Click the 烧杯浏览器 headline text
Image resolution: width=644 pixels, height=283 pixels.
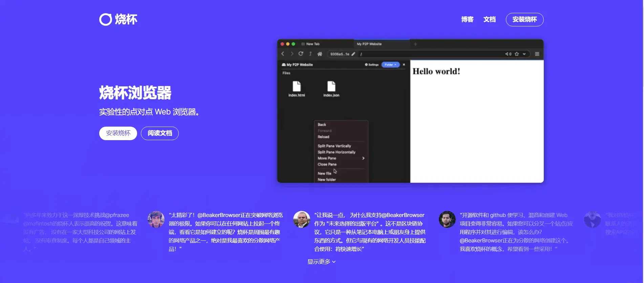(x=135, y=93)
